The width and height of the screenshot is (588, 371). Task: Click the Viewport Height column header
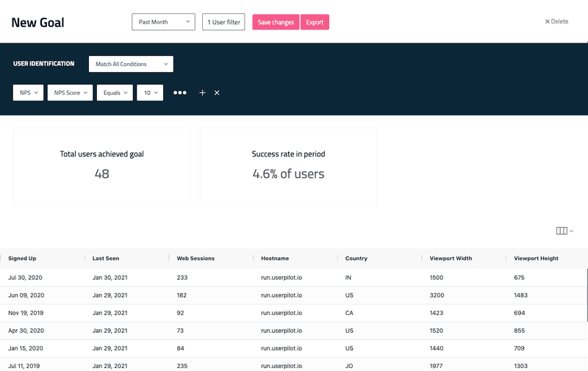pos(536,258)
